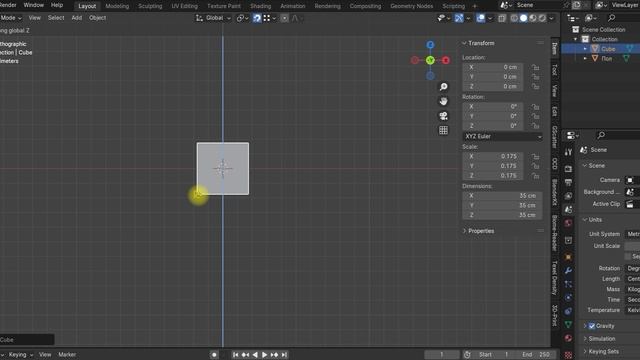Open the Help menu
The image size is (640, 360).
pos(57,5)
